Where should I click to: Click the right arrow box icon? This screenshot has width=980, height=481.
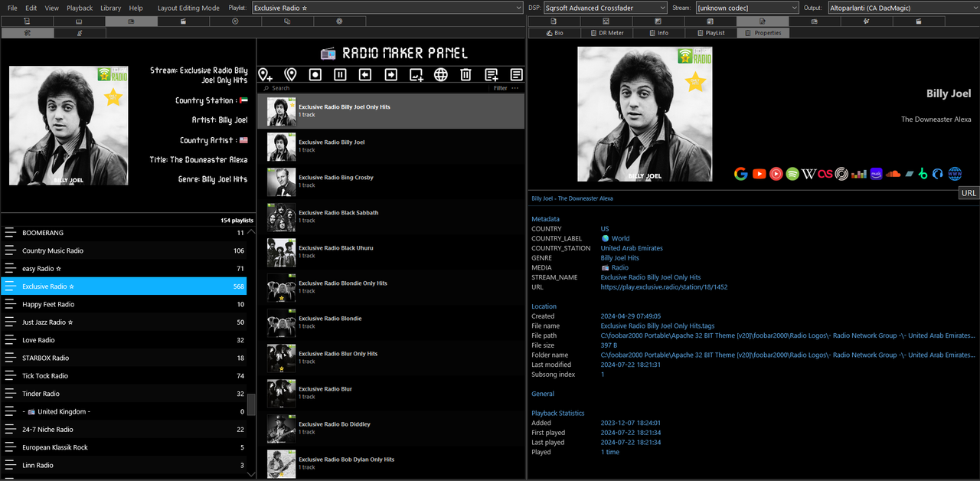[x=390, y=74]
